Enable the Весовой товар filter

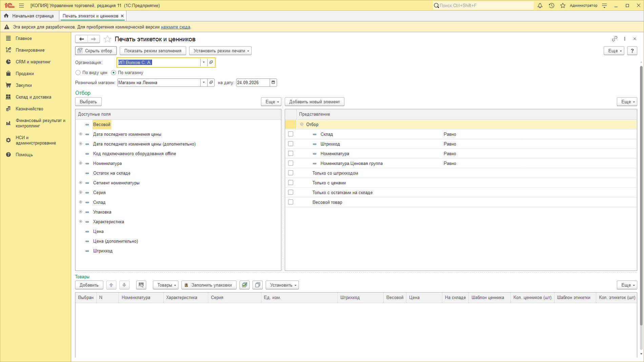[x=291, y=202]
